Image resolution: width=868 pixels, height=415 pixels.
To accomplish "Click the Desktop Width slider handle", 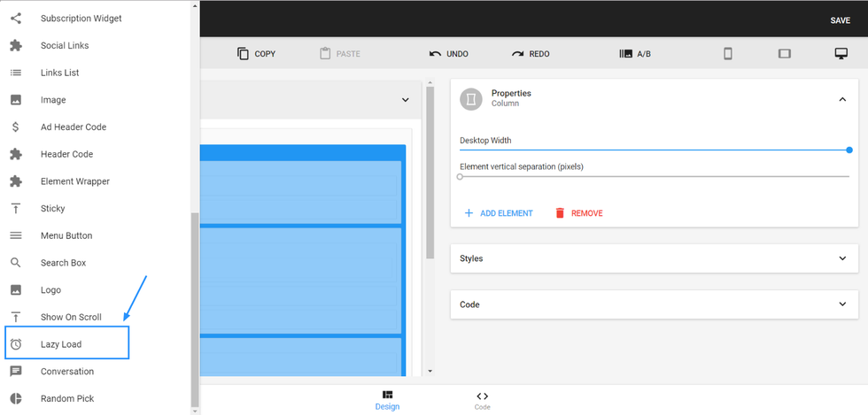I will pyautogui.click(x=849, y=150).
